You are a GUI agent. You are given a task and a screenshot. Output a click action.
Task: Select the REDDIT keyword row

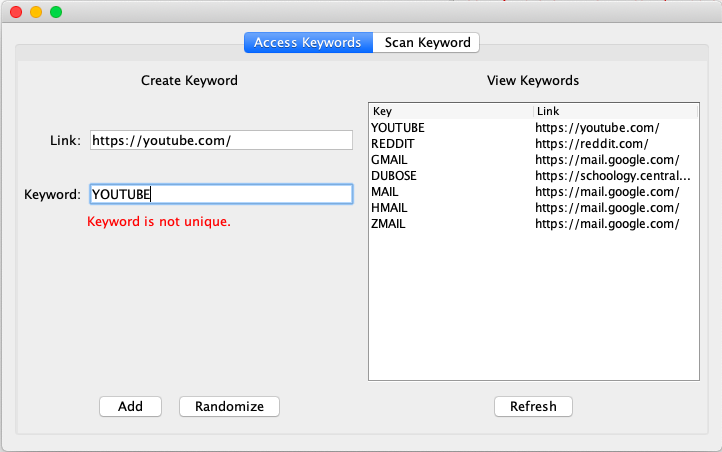tap(392, 144)
